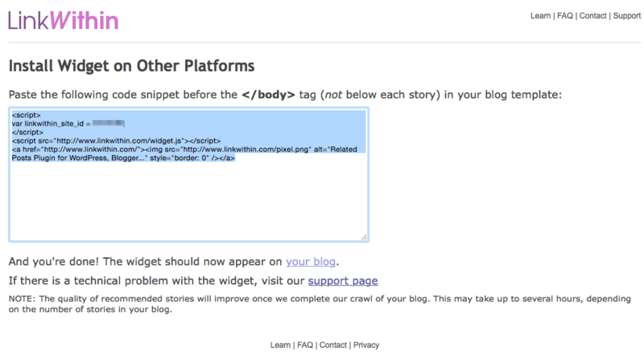Click inside the code snippet text area

point(188,174)
